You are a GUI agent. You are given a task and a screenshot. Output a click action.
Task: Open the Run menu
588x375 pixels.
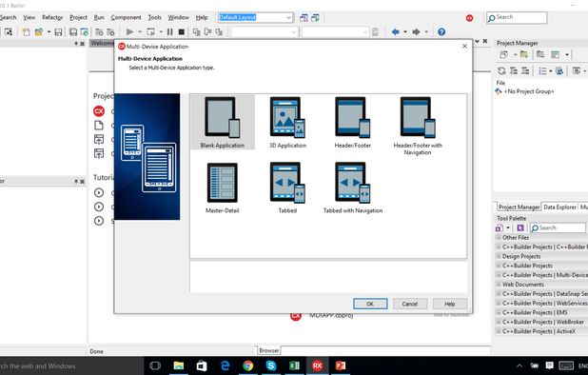tap(99, 17)
